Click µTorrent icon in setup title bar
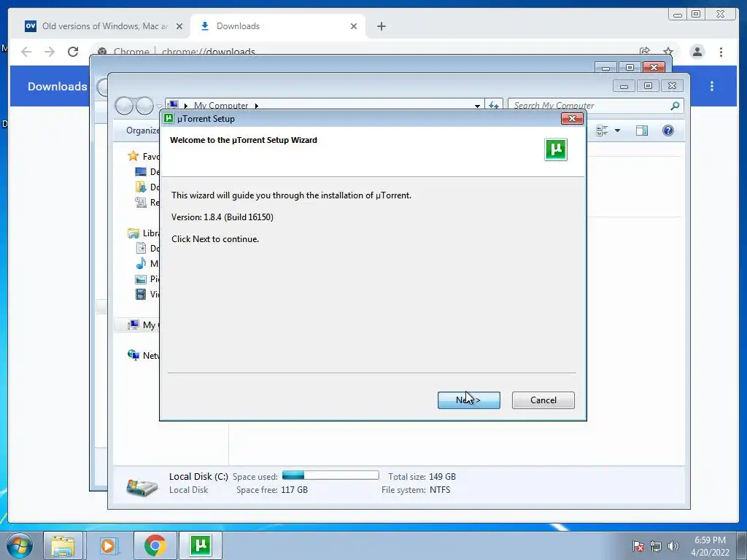This screenshot has height=560, width=747. (169, 118)
